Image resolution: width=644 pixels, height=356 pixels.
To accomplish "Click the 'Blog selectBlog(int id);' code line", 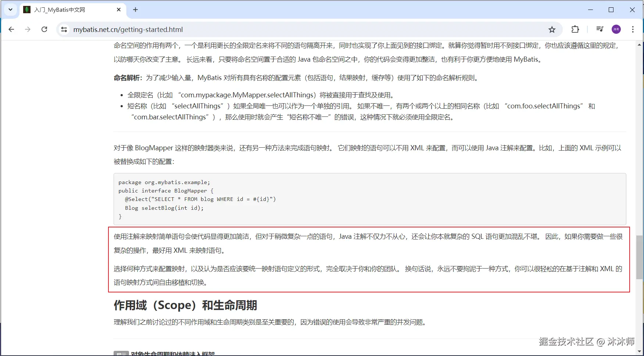I will point(164,208).
